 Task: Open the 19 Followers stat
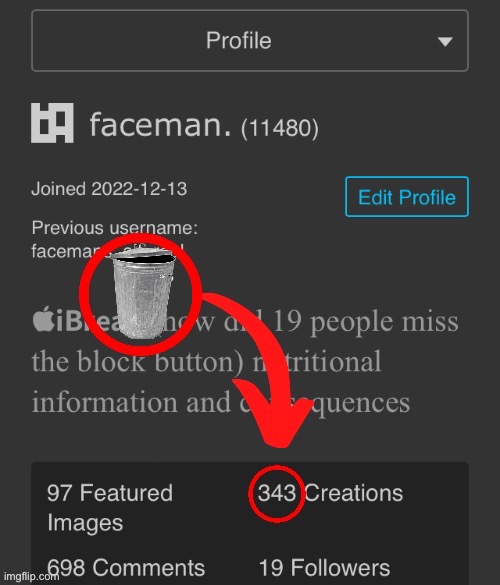(324, 568)
